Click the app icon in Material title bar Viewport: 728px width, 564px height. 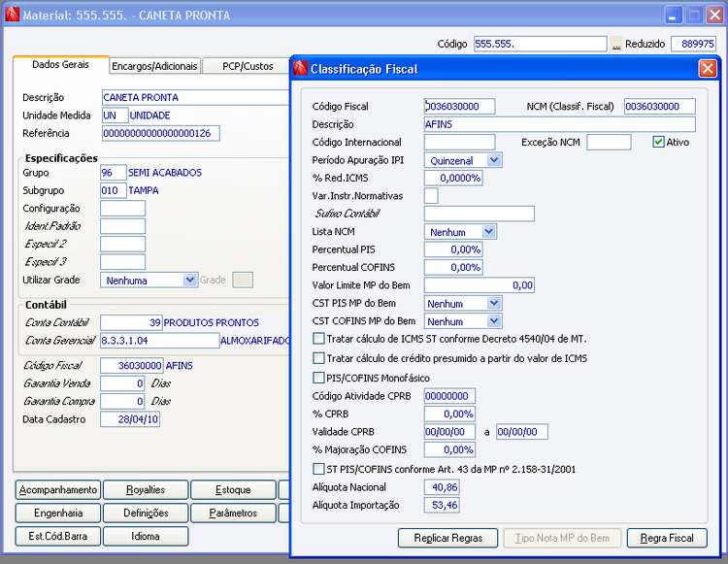tap(12, 15)
